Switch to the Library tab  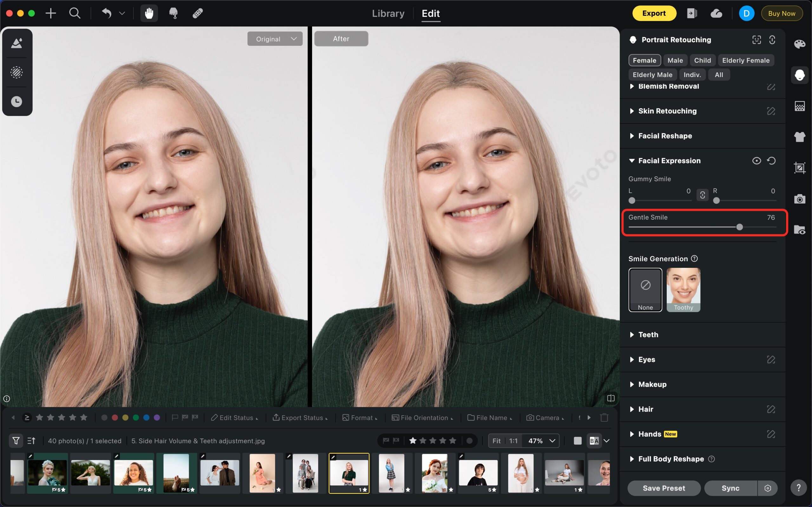point(388,13)
